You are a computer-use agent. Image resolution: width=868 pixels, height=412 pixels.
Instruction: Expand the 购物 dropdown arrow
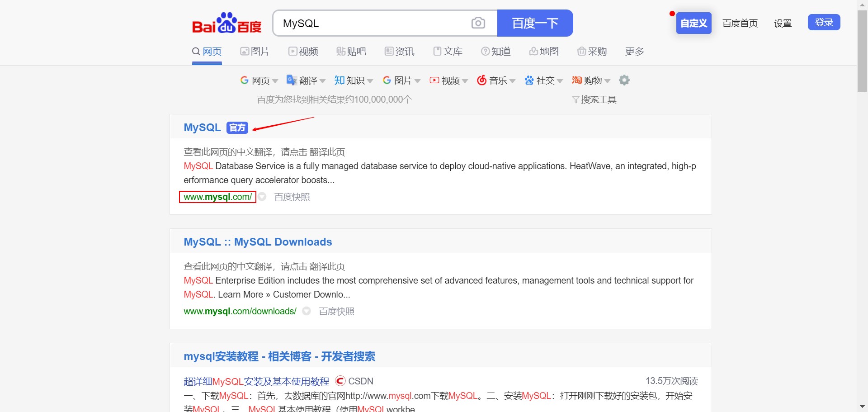tap(607, 81)
